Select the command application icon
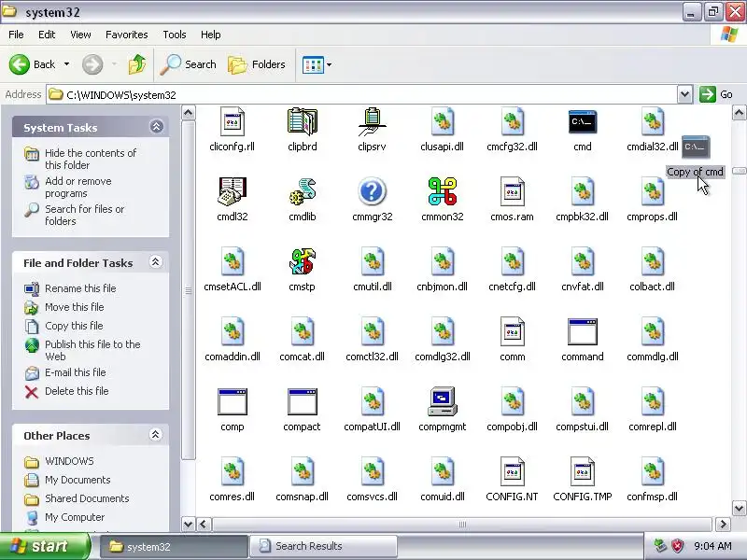Viewport: 747px width, 560px height. (582, 331)
